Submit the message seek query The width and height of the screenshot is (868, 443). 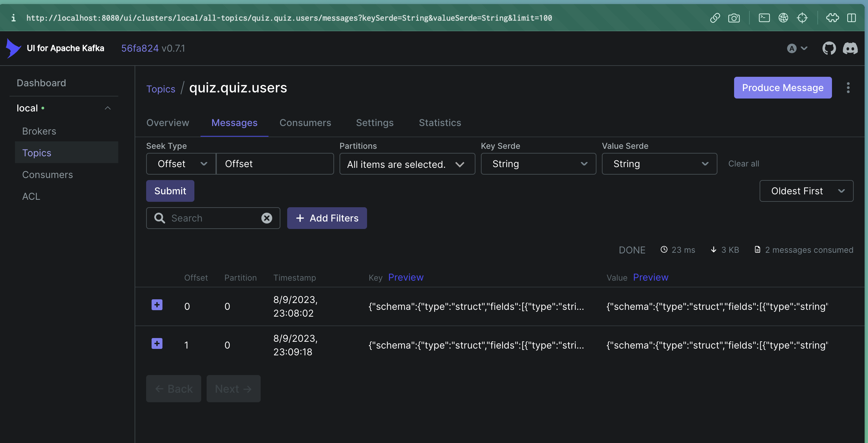[170, 191]
